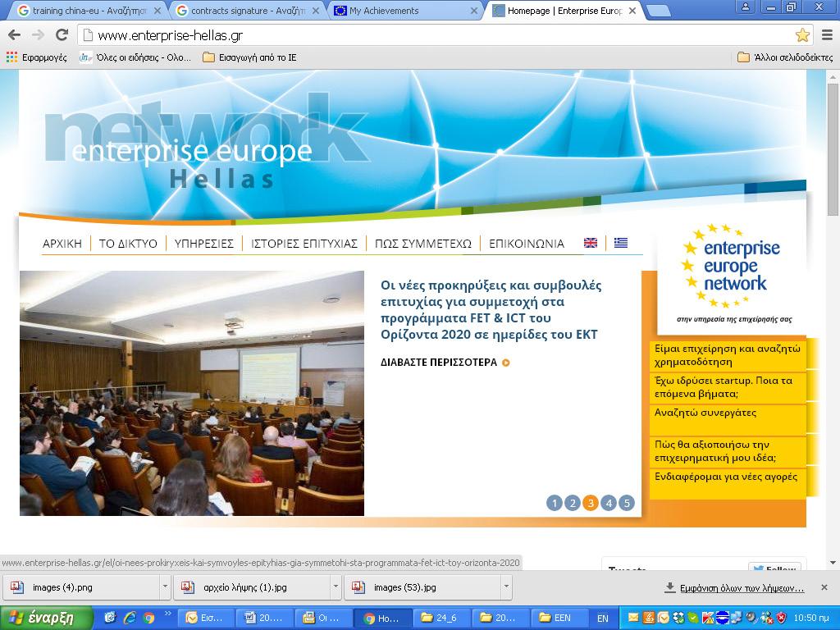Image resolution: width=840 pixels, height=630 pixels.
Task: Click the page vertical scrollbar thumb
Action: click(833, 150)
